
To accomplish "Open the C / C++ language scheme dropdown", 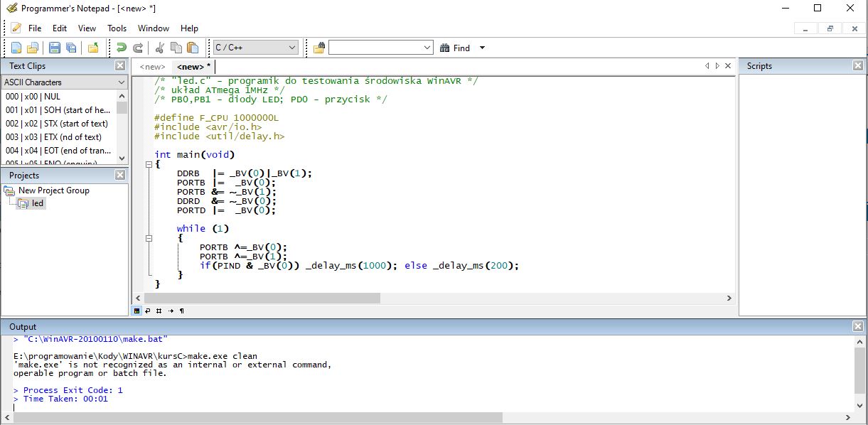I will (x=256, y=48).
